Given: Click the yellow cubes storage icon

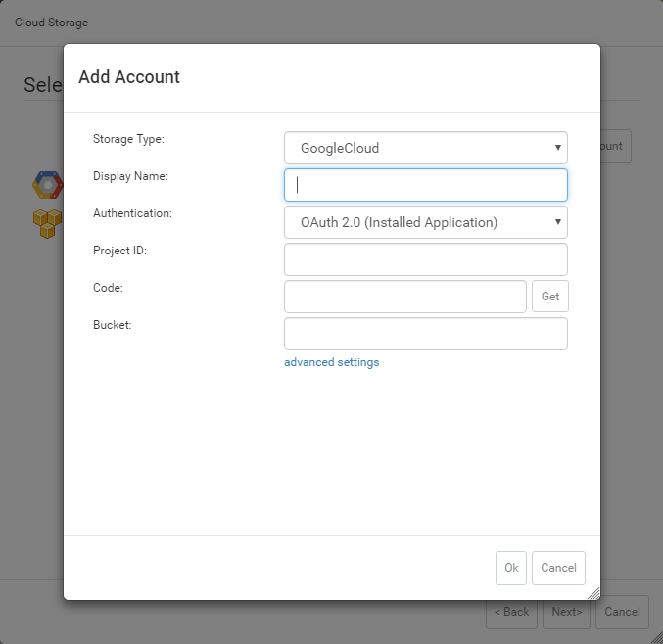Looking at the screenshot, I should 47,223.
